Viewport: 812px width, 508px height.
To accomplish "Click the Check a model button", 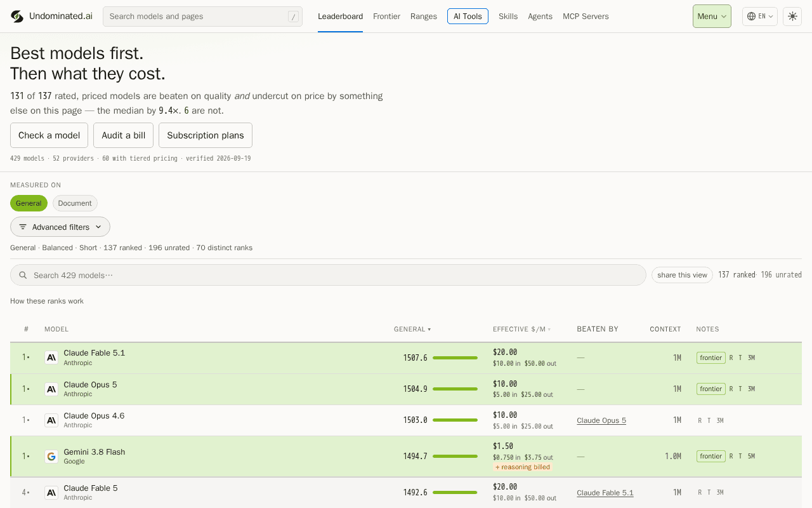I will pos(49,135).
